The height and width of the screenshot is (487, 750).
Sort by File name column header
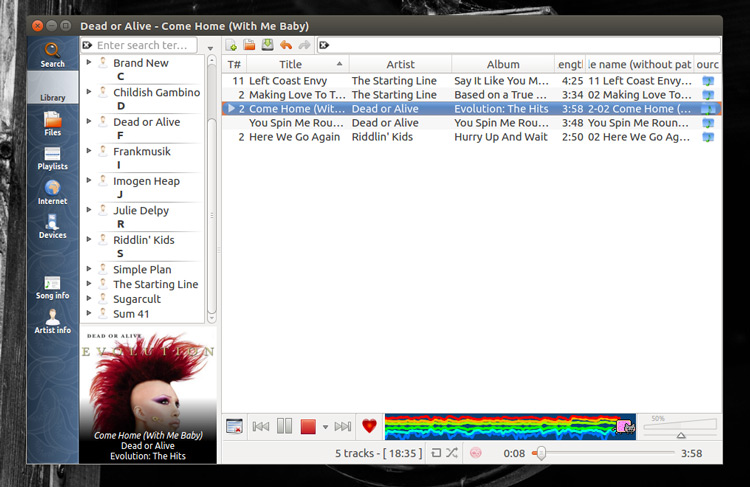click(x=640, y=64)
